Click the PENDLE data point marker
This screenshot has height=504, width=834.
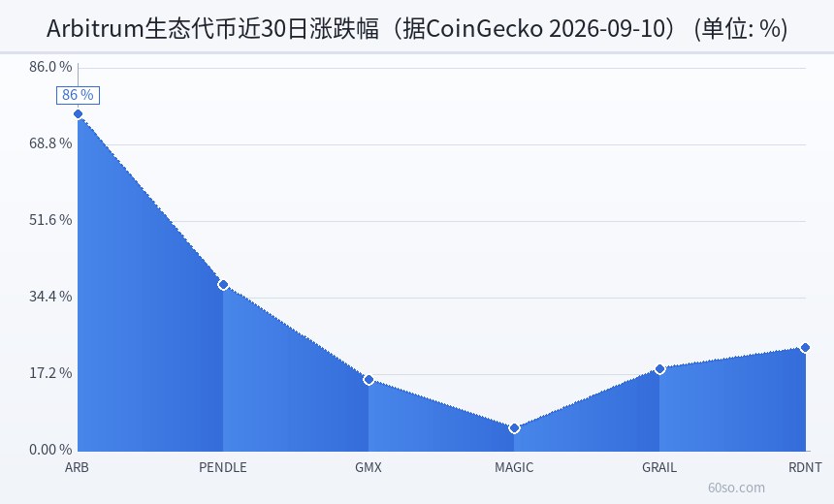[x=223, y=284]
